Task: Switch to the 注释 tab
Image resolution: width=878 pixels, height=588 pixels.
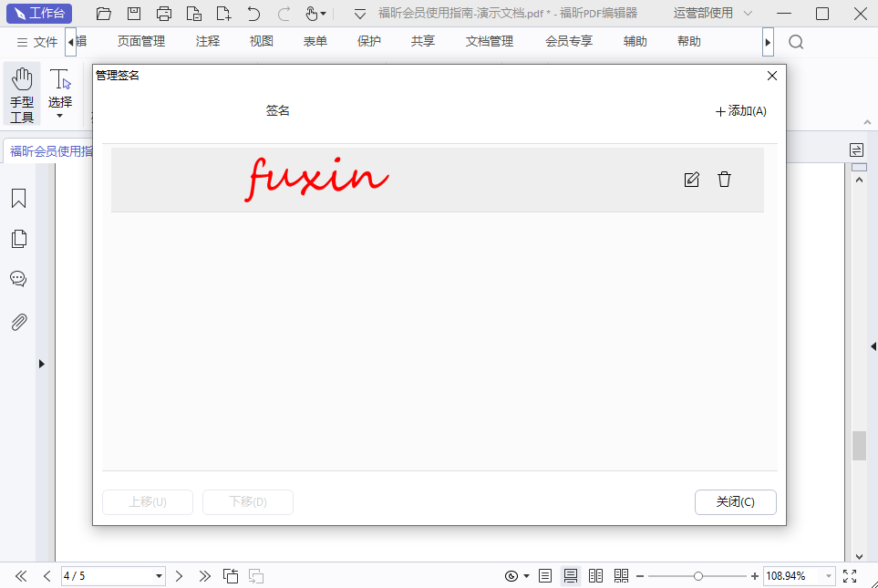Action: pyautogui.click(x=208, y=41)
